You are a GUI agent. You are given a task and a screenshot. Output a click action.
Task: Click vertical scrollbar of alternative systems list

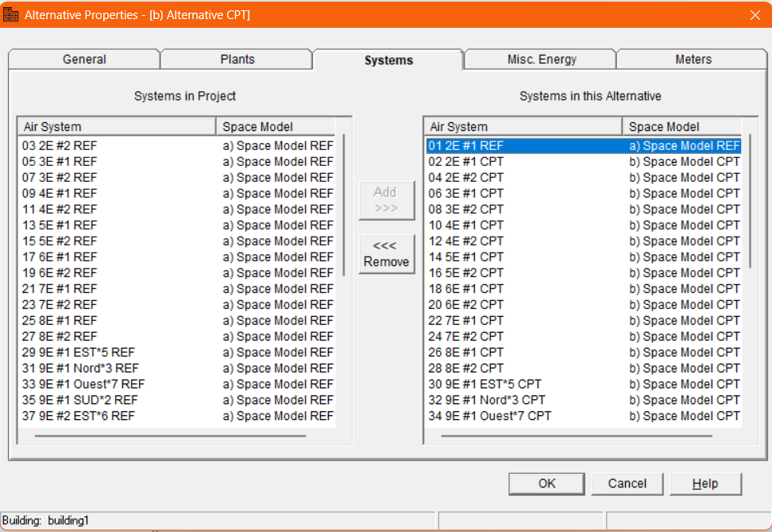point(751,205)
